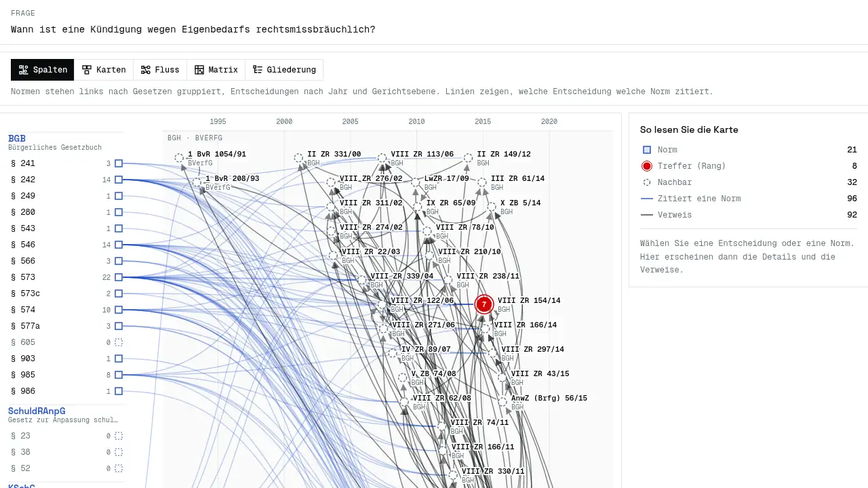Image resolution: width=868 pixels, height=488 pixels.
Task: Switch to the Spalten view tab
Action: click(x=43, y=70)
